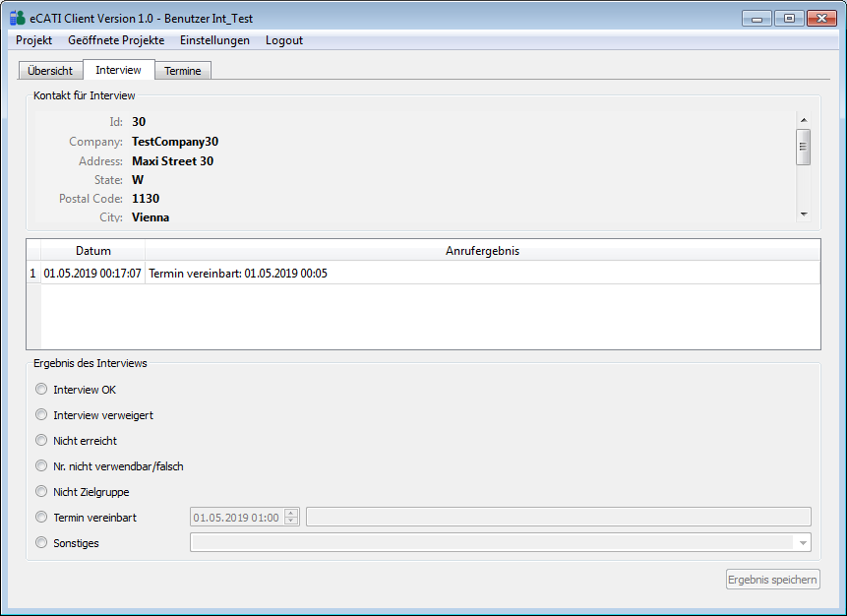
Task: Click the eCATI app icon in title bar
Action: (17, 18)
